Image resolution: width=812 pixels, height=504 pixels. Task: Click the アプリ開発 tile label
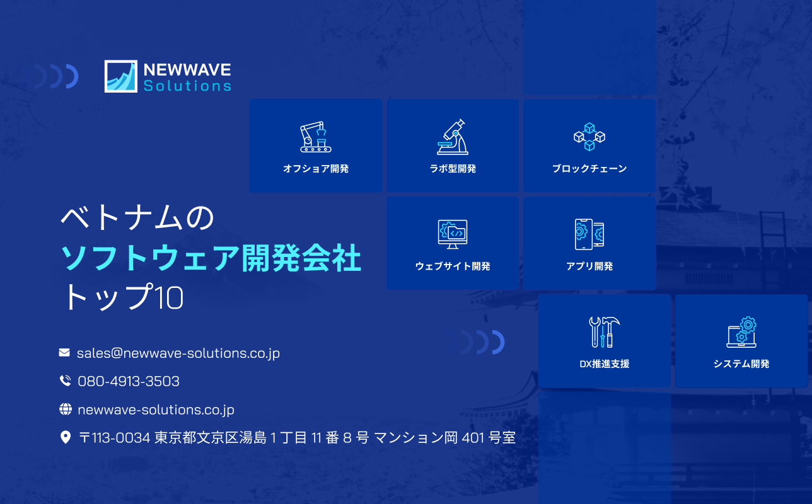point(589,266)
